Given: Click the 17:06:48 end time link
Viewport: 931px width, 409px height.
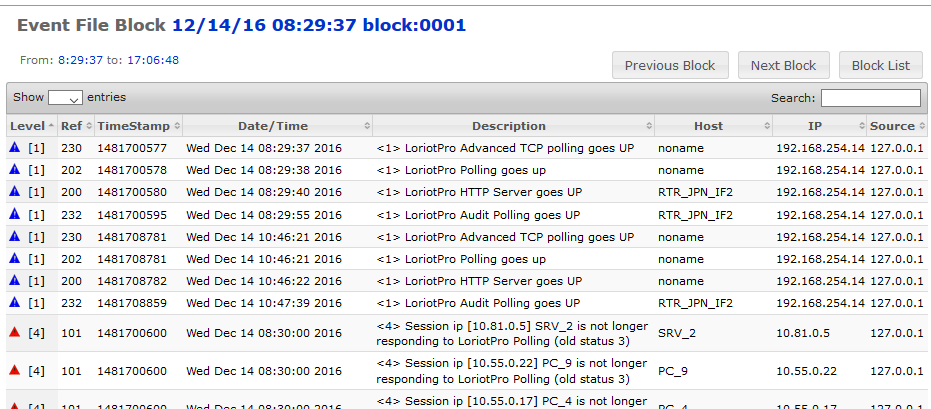Looking at the screenshot, I should pyautogui.click(x=153, y=60).
